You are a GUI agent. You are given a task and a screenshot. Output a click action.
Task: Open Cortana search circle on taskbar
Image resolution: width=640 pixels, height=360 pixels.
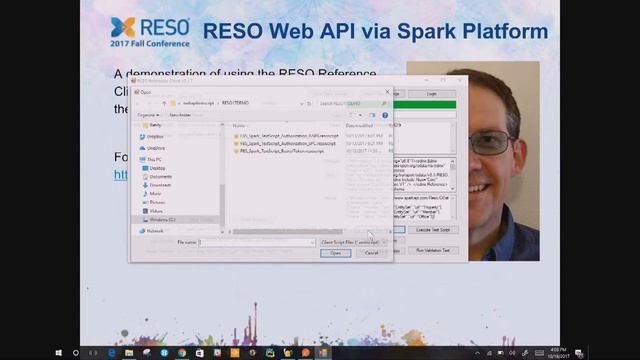click(76, 353)
